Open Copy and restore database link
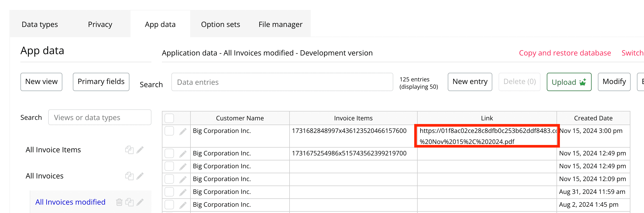Screen dimensions: 644x213 (x=565, y=53)
